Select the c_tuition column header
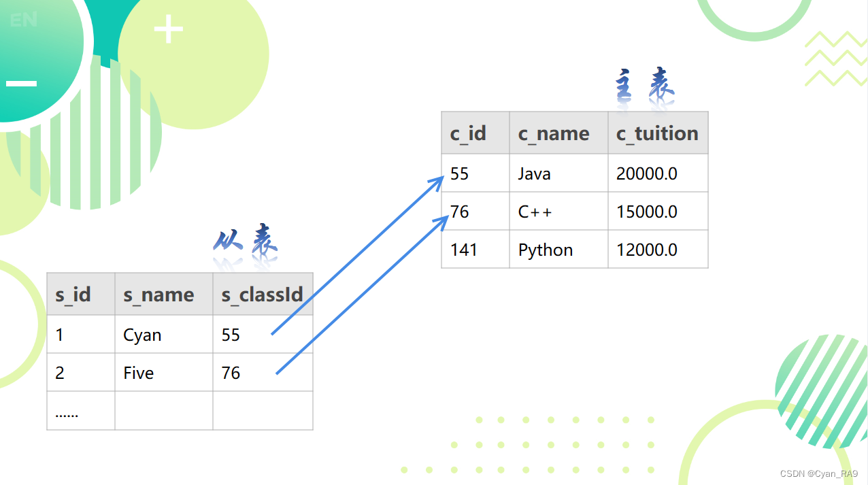Viewport: 868px width, 485px height. click(x=657, y=133)
